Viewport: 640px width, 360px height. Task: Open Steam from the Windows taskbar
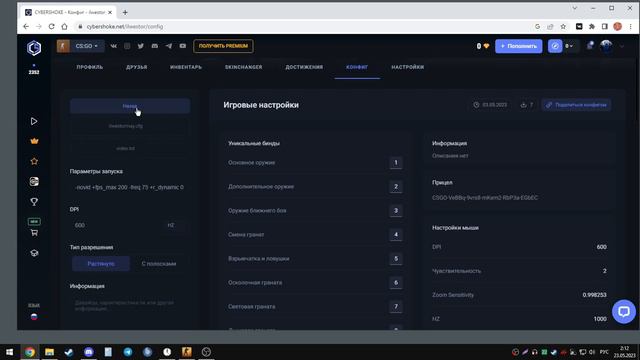tap(69, 352)
